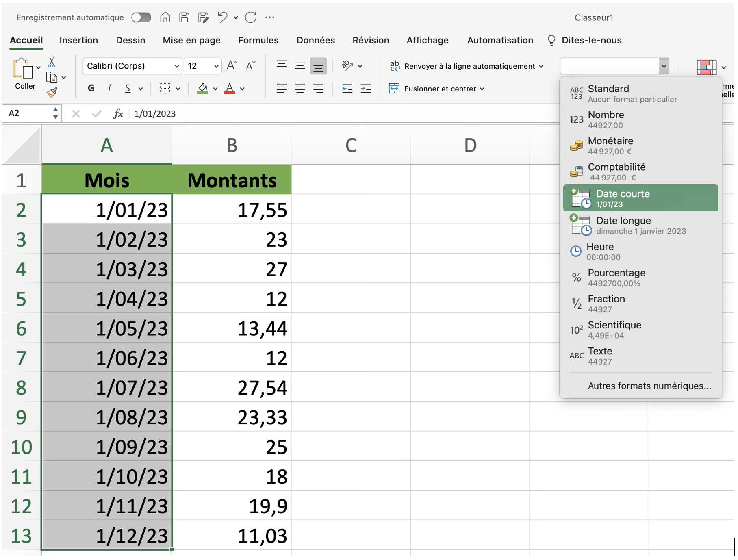Click the increase indent icon
Image resolution: width=738 pixels, height=560 pixels.
[365, 89]
